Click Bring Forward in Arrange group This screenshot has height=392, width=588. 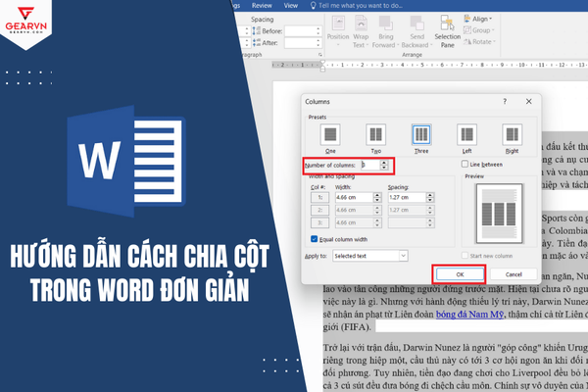[385, 30]
